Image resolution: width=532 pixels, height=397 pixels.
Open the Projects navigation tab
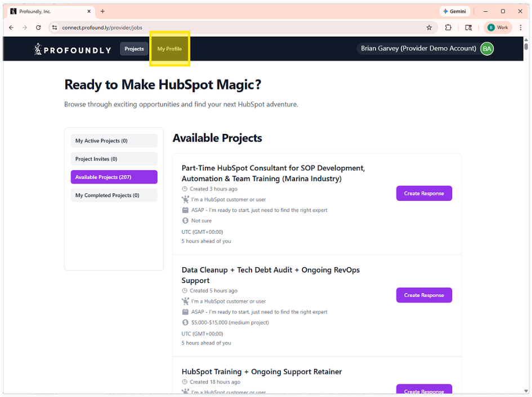(x=134, y=49)
